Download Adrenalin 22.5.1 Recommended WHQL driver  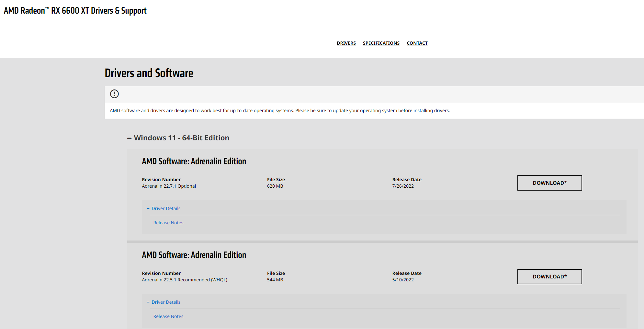pos(549,276)
